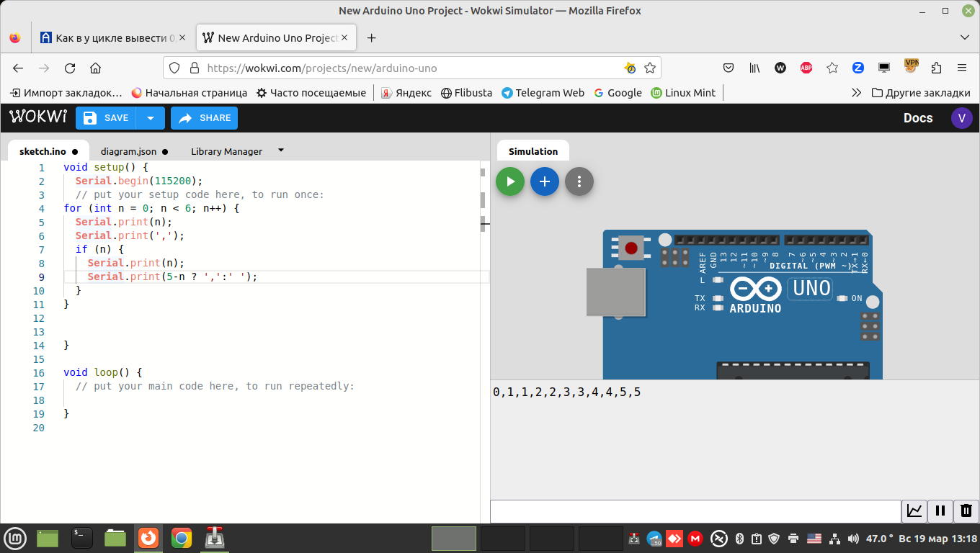Open the Linux Mint start menu

pyautogui.click(x=16, y=538)
